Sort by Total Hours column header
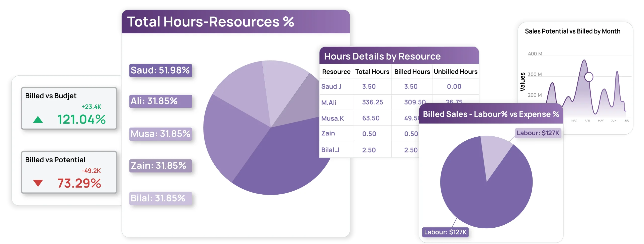Image resolution: width=644 pixels, height=244 pixels. click(372, 72)
